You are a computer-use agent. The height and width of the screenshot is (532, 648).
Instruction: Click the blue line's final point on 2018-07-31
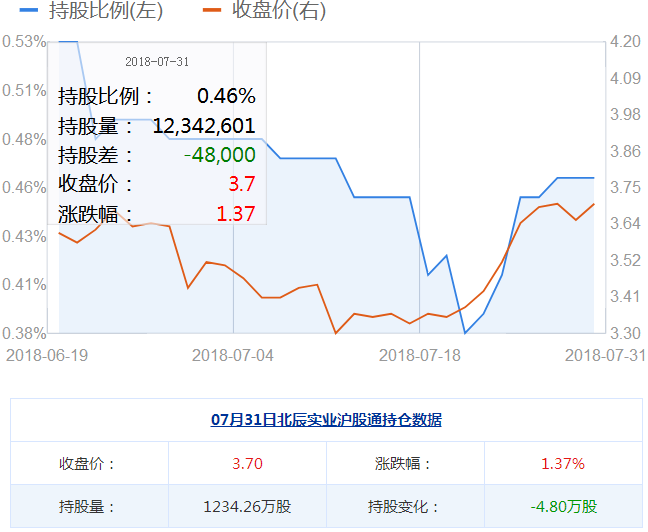[x=594, y=178]
